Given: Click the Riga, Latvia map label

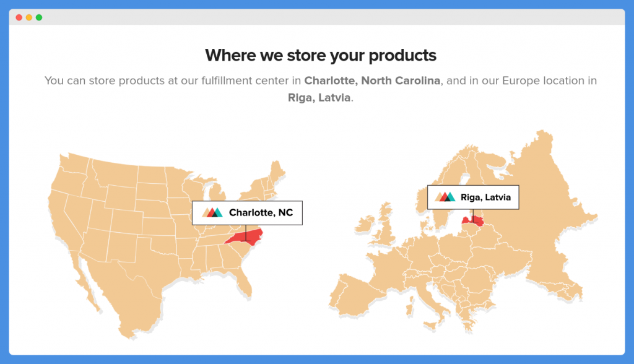Looking at the screenshot, I should (473, 197).
